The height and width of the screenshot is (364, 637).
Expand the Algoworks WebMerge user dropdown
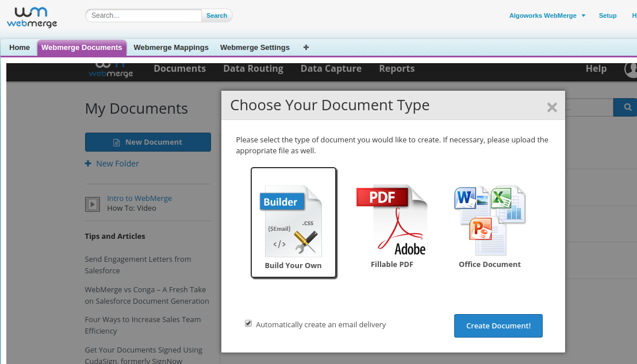click(x=547, y=16)
